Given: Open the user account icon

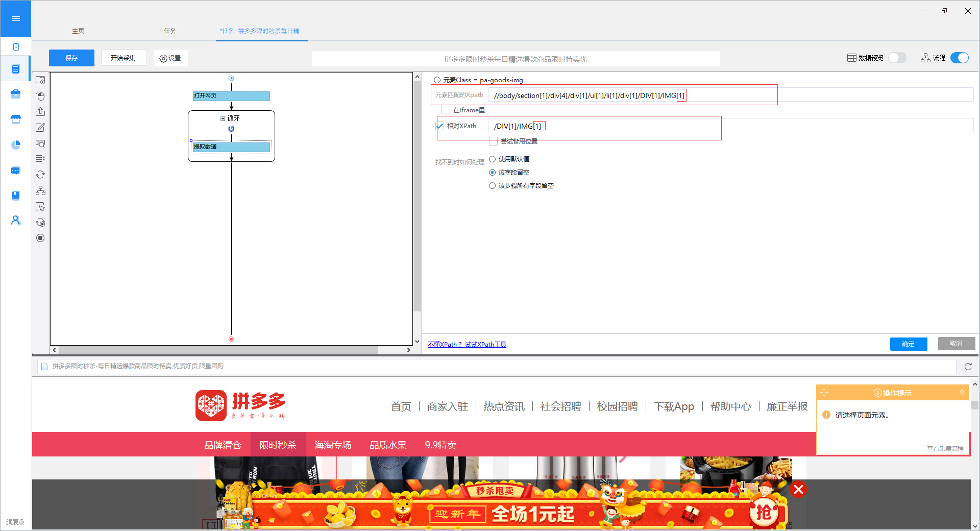Looking at the screenshot, I should coord(16,220).
